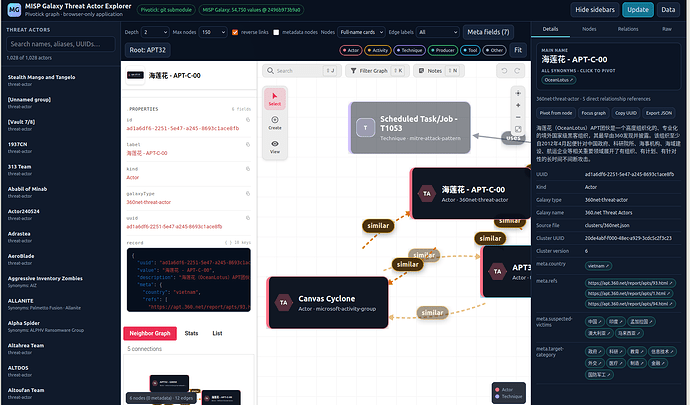Click the Fit button
The height and width of the screenshot is (405, 690).
click(518, 50)
